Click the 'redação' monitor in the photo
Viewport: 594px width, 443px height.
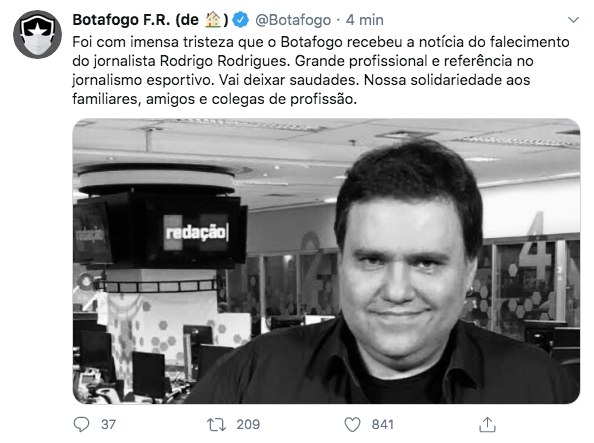coord(196,232)
